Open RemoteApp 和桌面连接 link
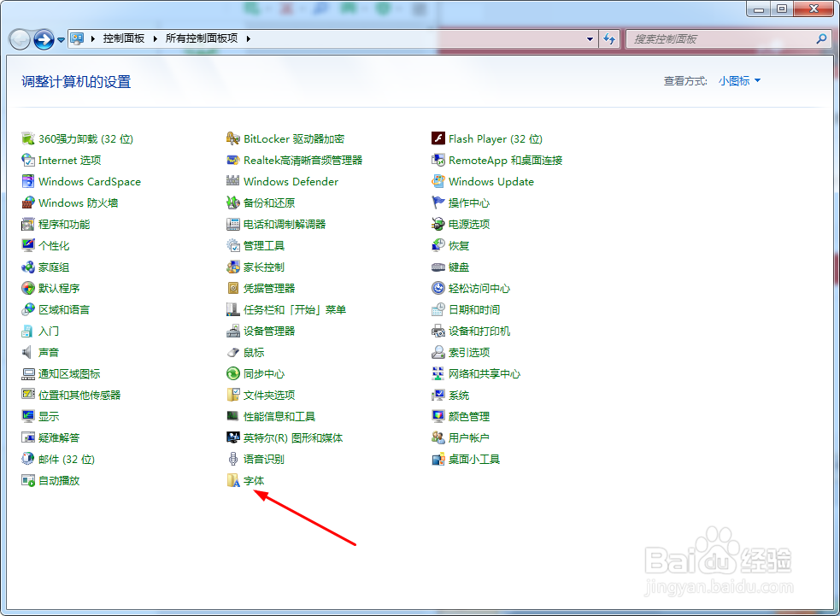 point(505,160)
